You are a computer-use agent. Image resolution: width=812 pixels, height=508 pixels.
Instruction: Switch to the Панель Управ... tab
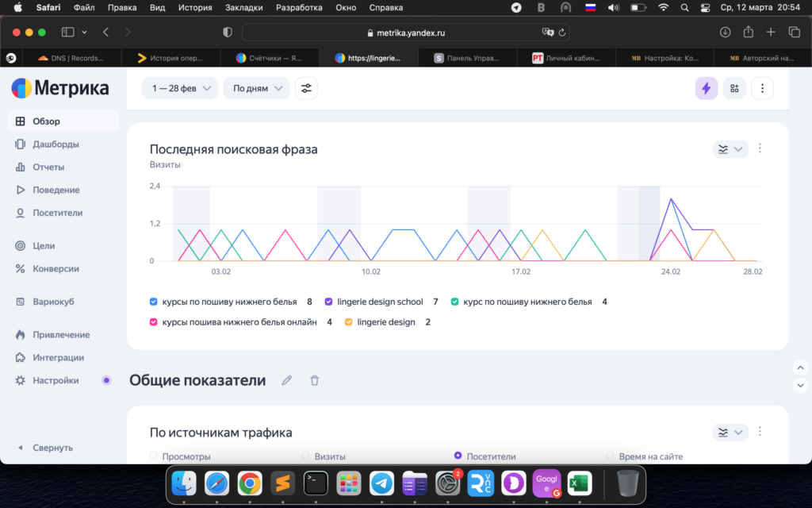(x=467, y=58)
